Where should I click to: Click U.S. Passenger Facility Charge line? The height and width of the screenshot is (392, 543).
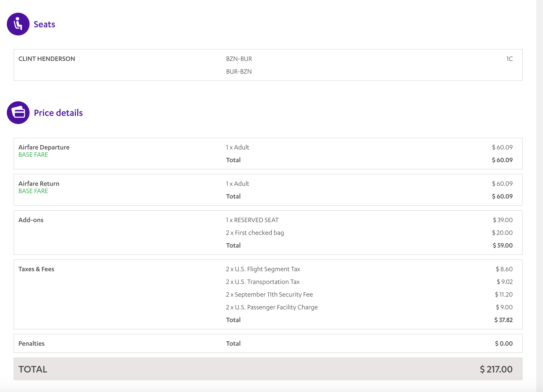pyautogui.click(x=271, y=307)
